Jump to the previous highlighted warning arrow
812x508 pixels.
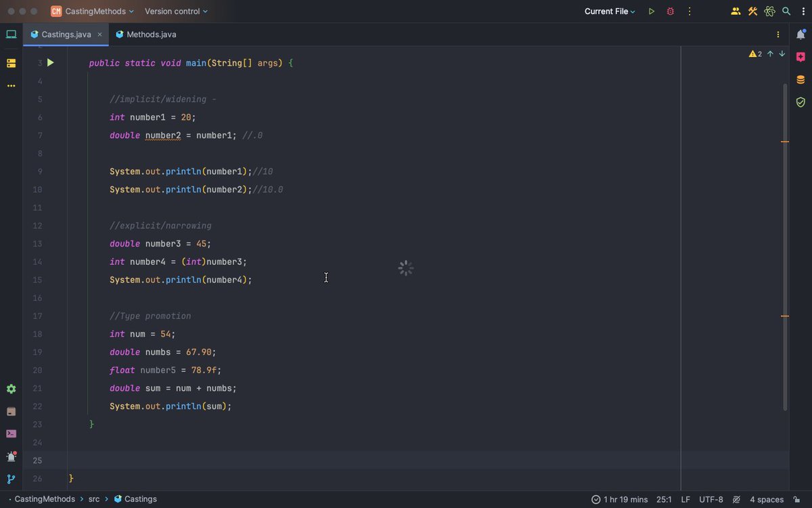(x=770, y=54)
